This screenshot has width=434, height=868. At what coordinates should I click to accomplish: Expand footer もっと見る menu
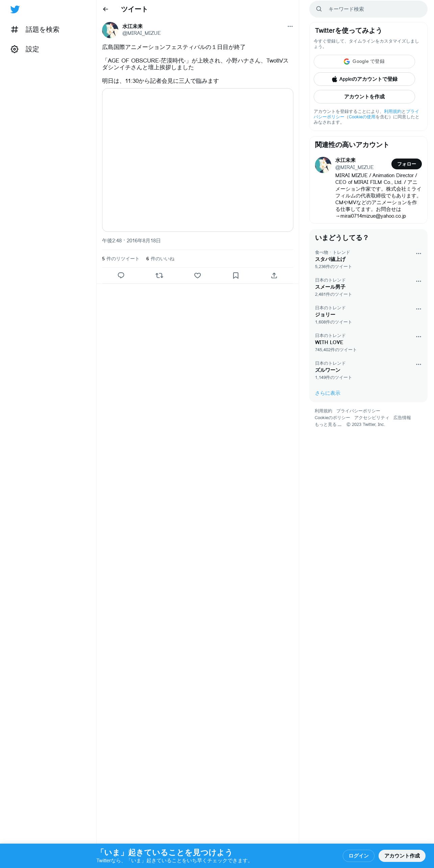coord(328,425)
